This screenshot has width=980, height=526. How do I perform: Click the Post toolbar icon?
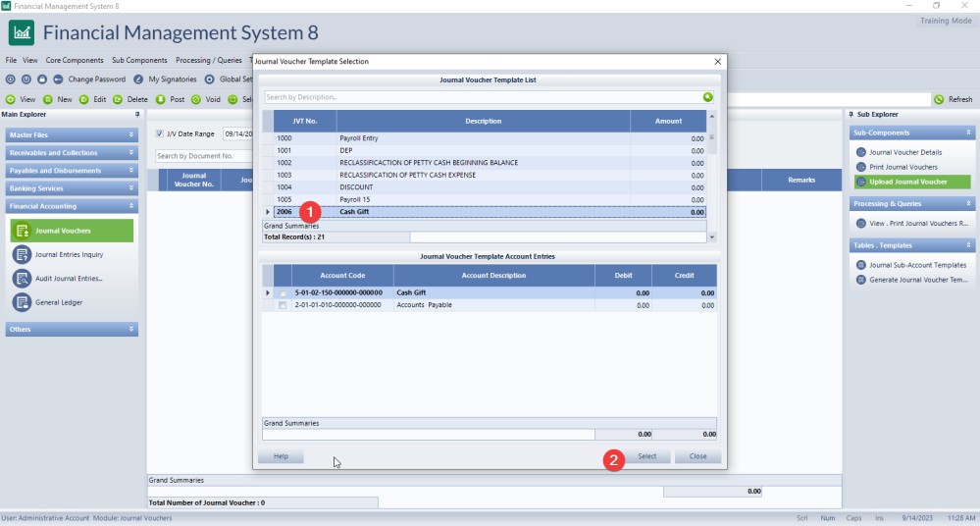pyautogui.click(x=162, y=99)
